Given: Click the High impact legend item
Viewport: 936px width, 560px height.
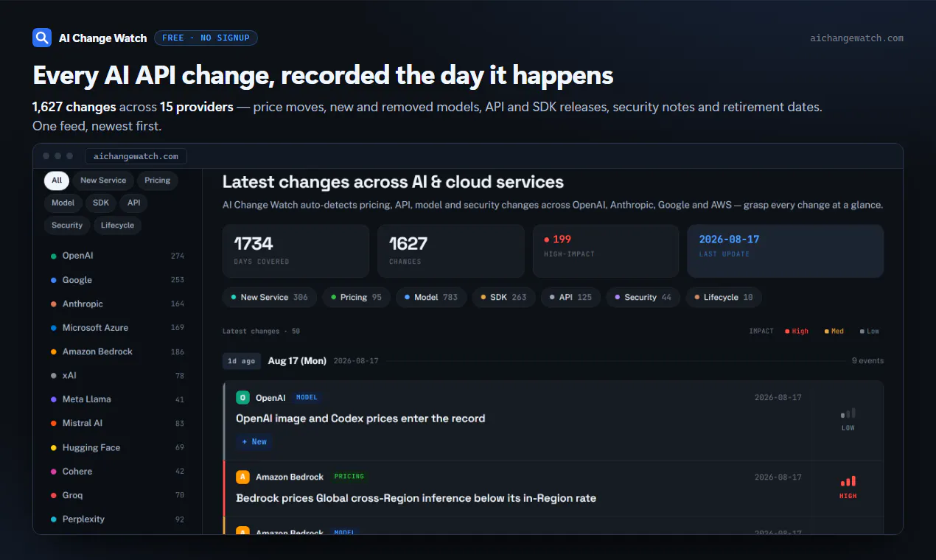Looking at the screenshot, I should click(797, 332).
